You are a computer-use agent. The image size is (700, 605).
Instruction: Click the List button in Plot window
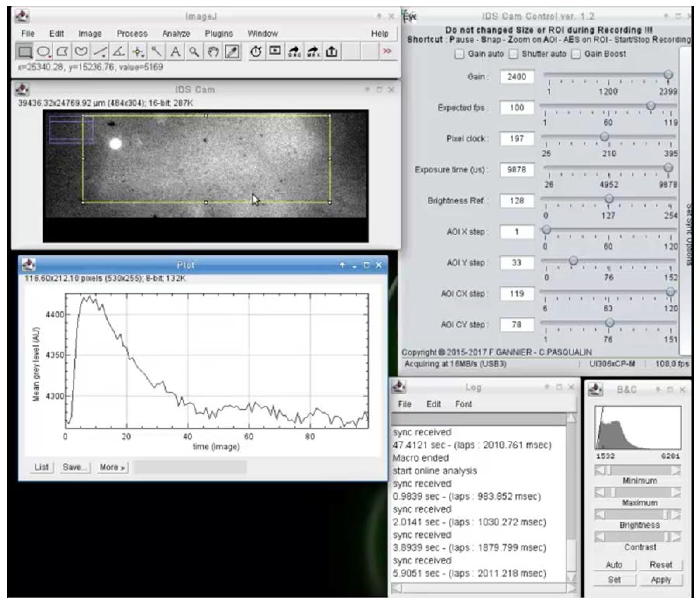42,467
